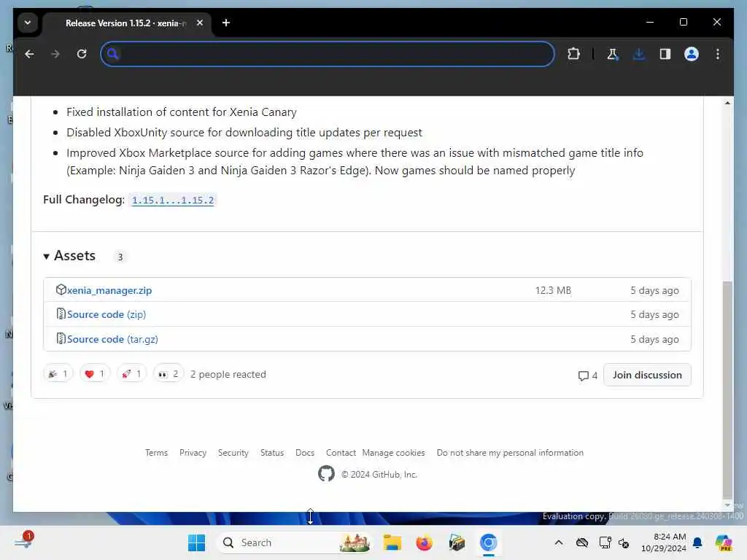Open the Security footer link
The width and height of the screenshot is (747, 560).
[x=233, y=453]
